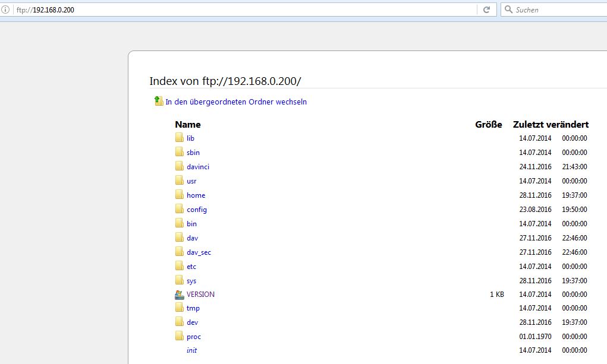Open the dav_sec folder link
The image size is (607, 364).
pyautogui.click(x=199, y=252)
